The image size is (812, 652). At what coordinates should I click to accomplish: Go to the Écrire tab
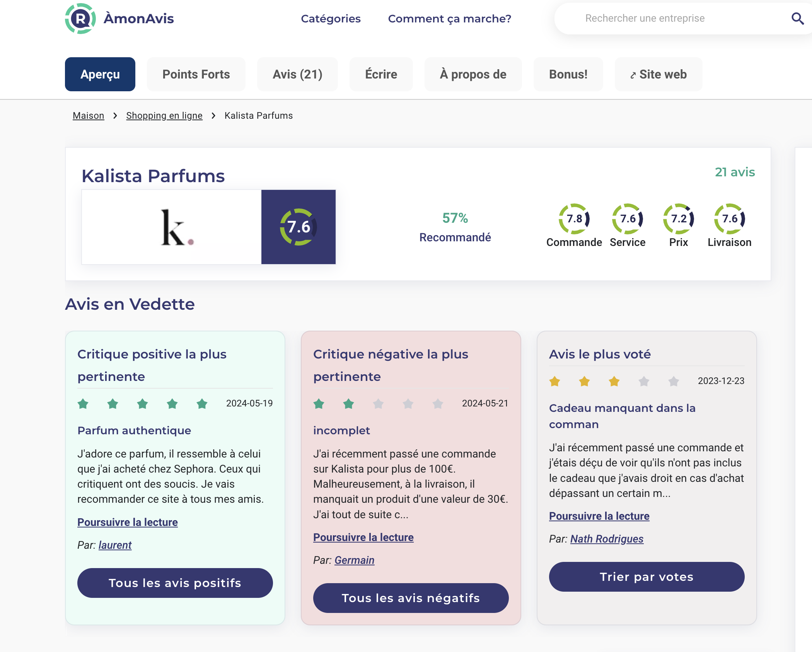pyautogui.click(x=381, y=74)
